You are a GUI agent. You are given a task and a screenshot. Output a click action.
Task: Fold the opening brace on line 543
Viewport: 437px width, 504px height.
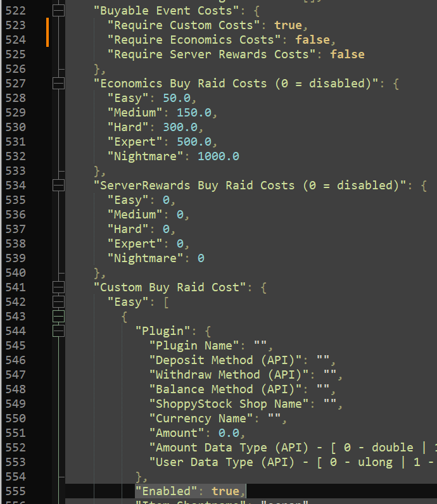[x=58, y=317]
